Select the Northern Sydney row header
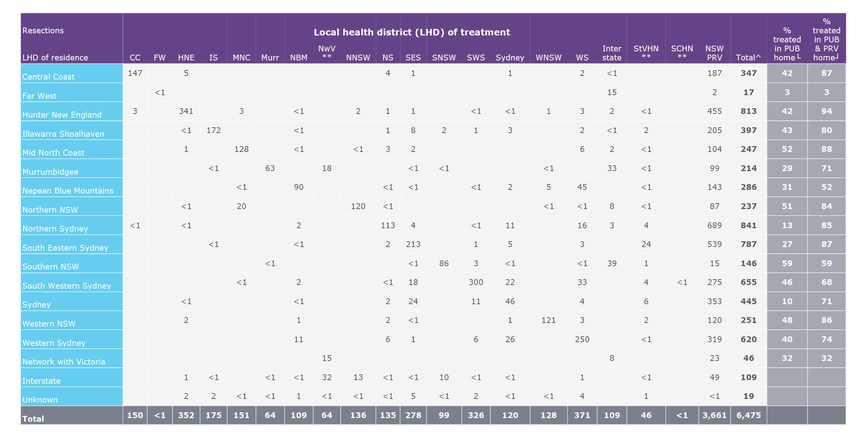Viewport: 868px width, 434px height. click(55, 229)
